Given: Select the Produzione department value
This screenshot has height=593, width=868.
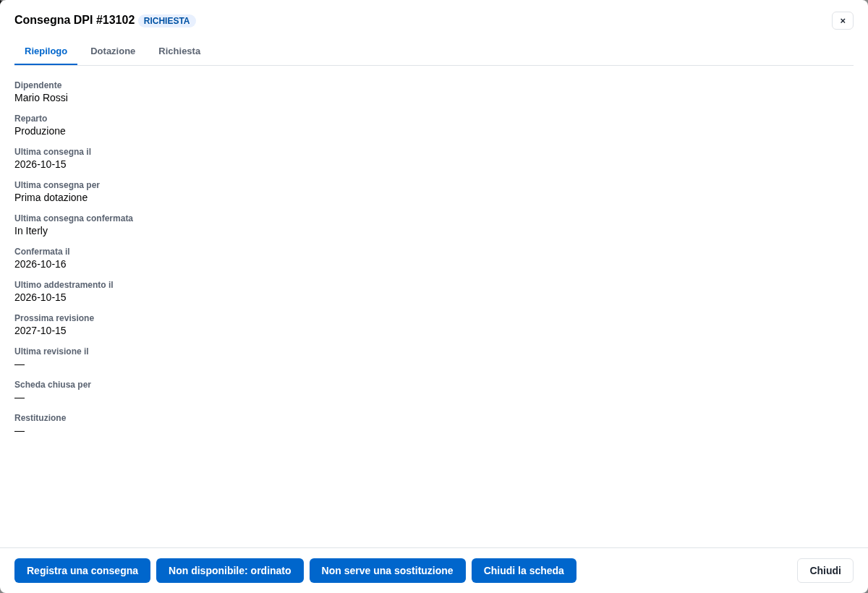Looking at the screenshot, I should pyautogui.click(x=40, y=131).
